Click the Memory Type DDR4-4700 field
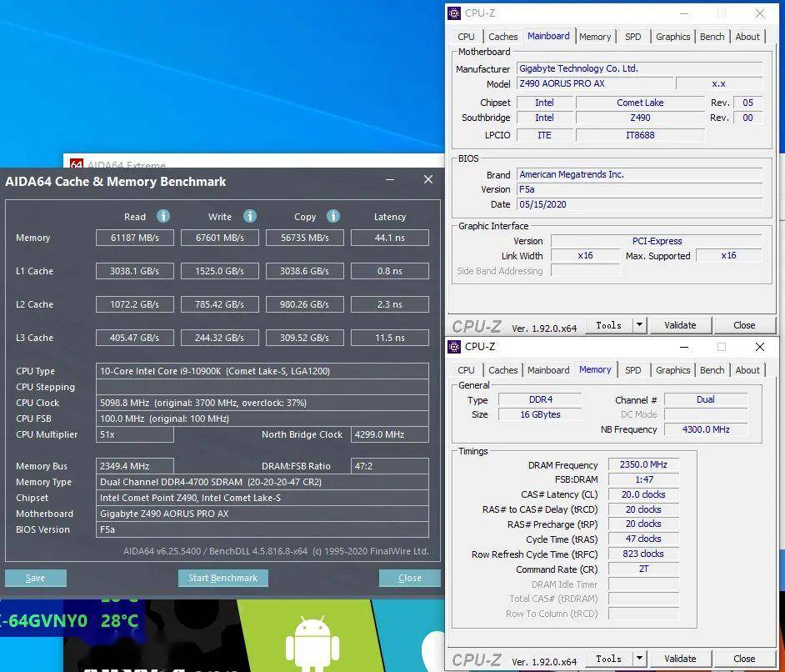Screen dimensions: 785x672 point(262,482)
